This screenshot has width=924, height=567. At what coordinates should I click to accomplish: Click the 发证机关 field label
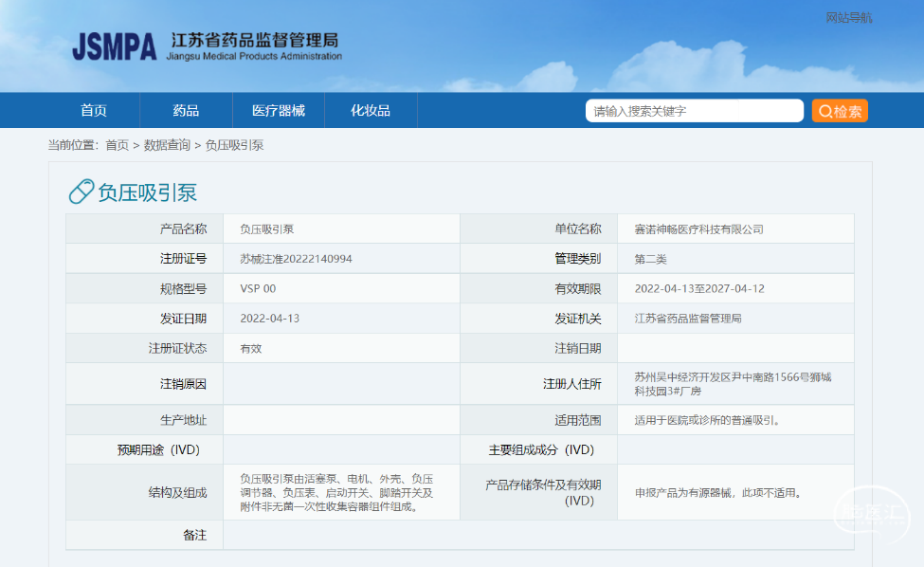pos(577,319)
